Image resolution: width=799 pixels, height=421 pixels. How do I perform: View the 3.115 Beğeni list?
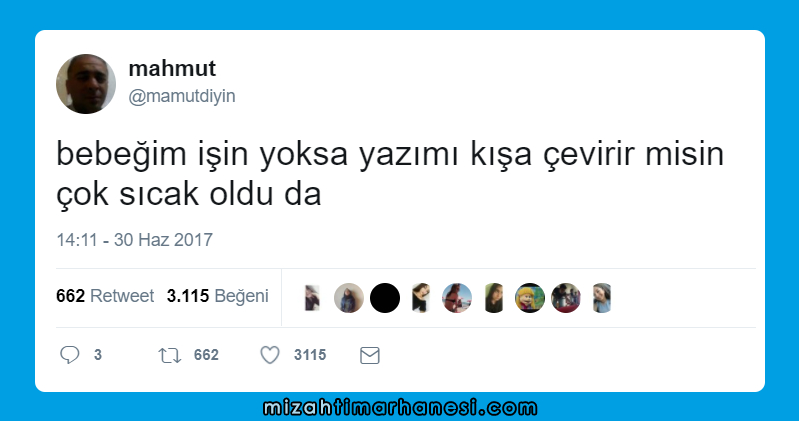click(x=218, y=296)
